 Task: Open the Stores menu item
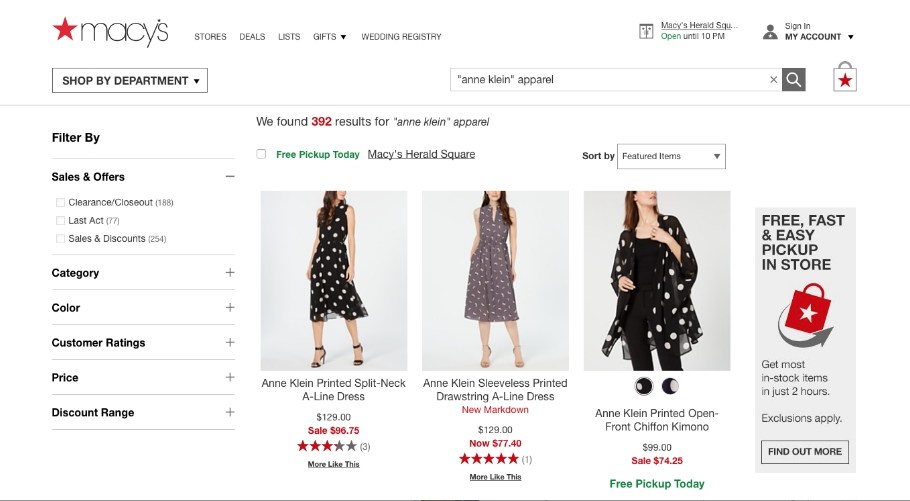click(210, 37)
